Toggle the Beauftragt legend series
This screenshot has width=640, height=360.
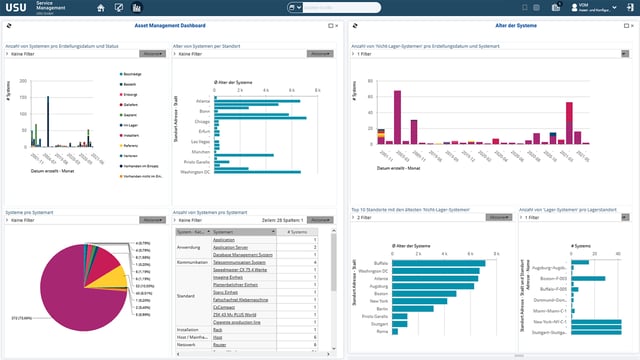point(131,74)
